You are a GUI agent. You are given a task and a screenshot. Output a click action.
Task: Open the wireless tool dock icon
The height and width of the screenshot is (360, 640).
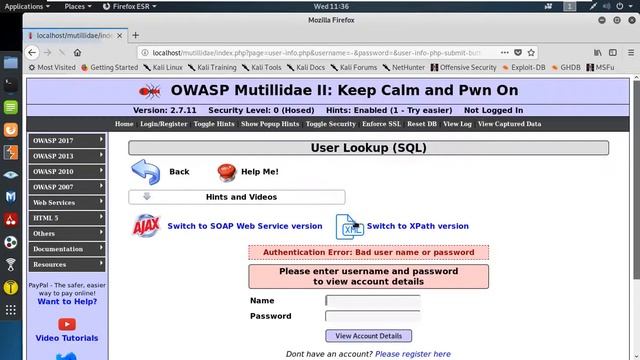point(11,264)
